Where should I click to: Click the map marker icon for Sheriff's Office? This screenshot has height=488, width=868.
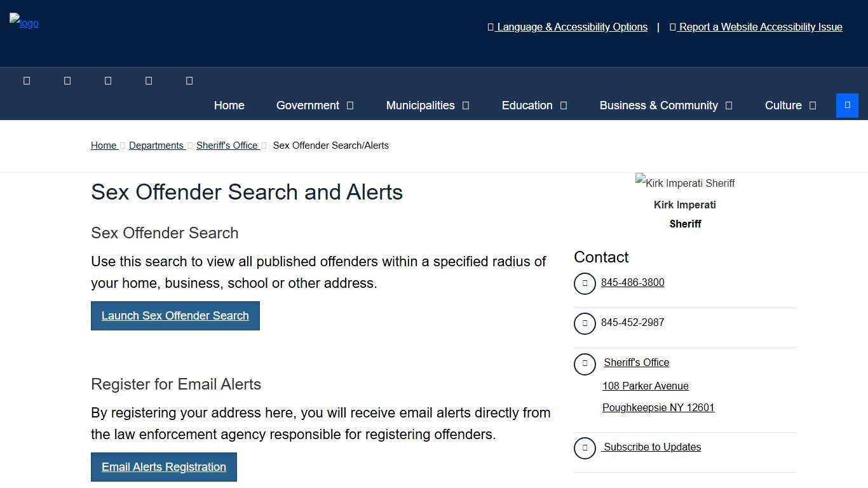[585, 364]
